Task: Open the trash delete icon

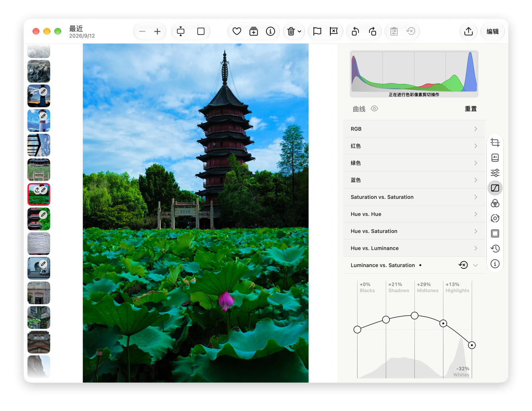Action: point(291,31)
